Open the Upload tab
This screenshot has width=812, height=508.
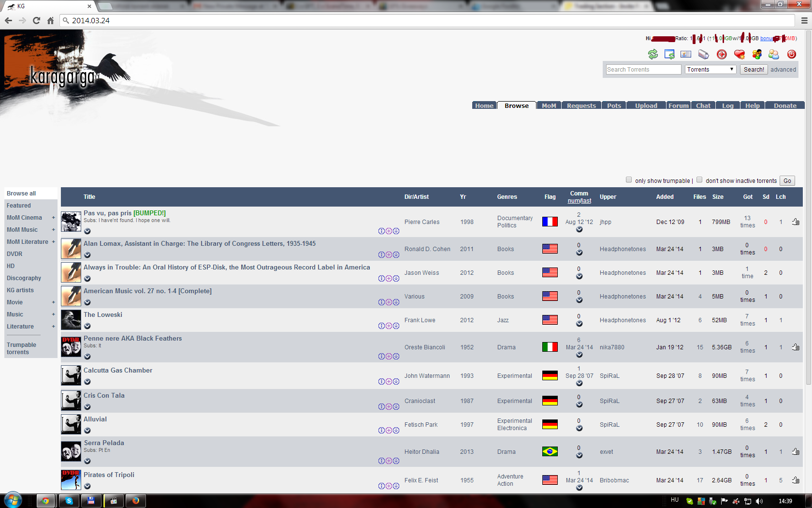[646, 105]
